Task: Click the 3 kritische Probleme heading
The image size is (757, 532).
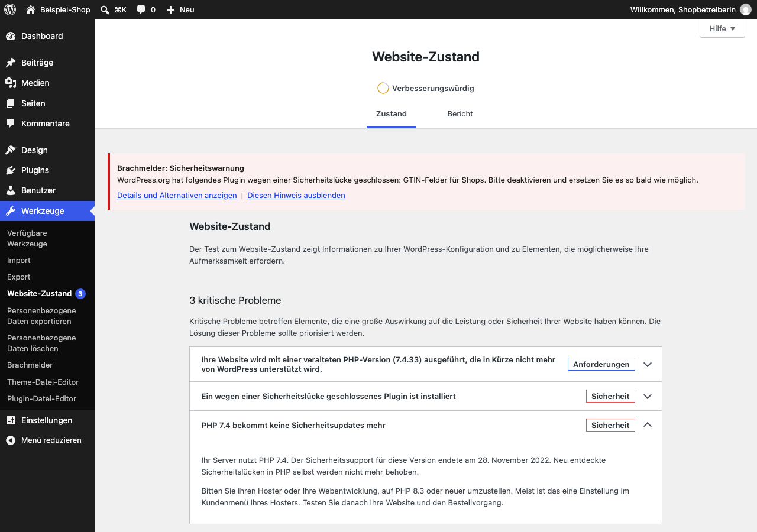Action: (235, 300)
